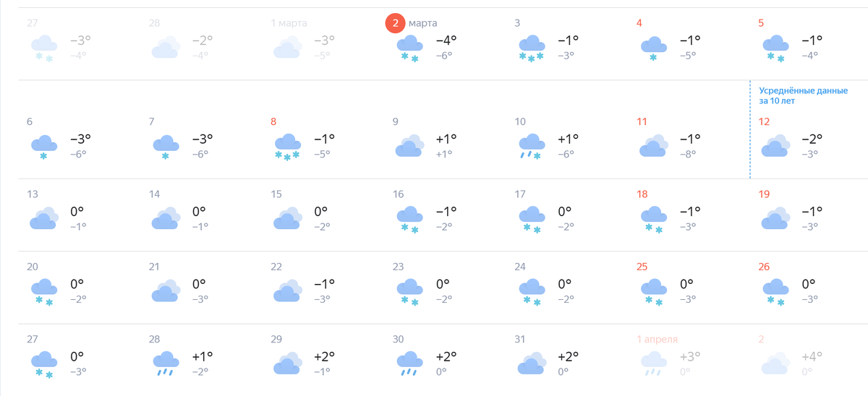Screen dimensions: 868x396
Task: Select the faded '1 марта' date
Action: click(x=289, y=23)
